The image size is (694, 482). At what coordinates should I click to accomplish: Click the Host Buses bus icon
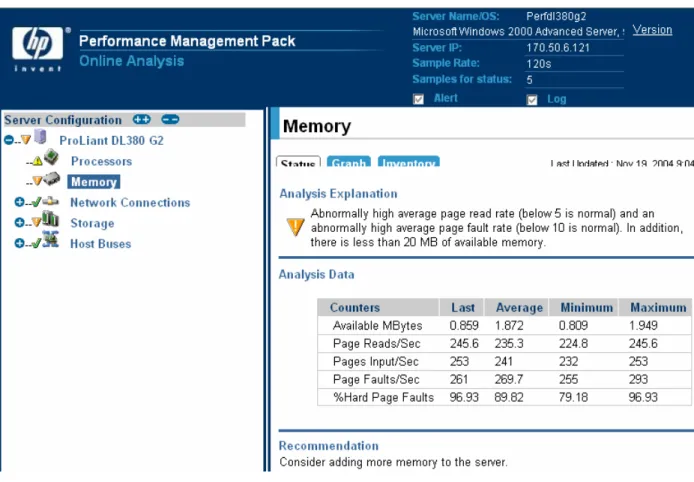(50, 239)
